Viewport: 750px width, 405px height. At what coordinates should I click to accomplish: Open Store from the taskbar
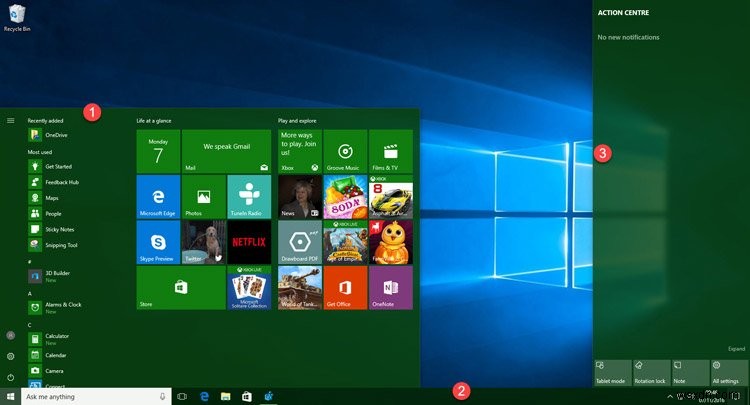tap(247, 396)
